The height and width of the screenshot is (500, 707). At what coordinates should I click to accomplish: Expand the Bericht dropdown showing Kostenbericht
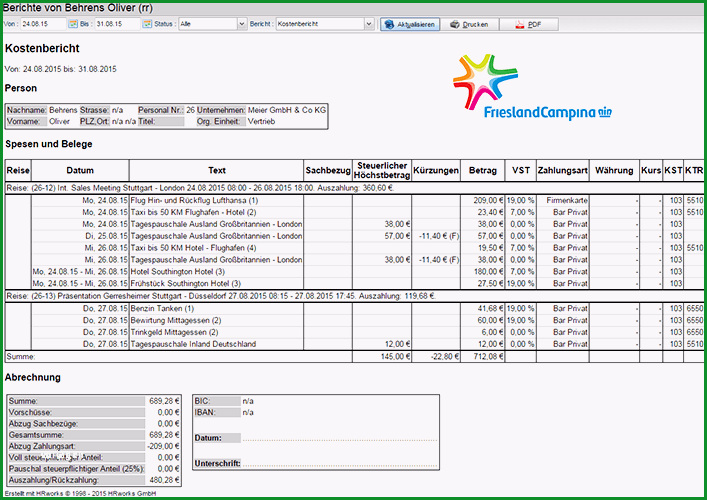[x=369, y=24]
